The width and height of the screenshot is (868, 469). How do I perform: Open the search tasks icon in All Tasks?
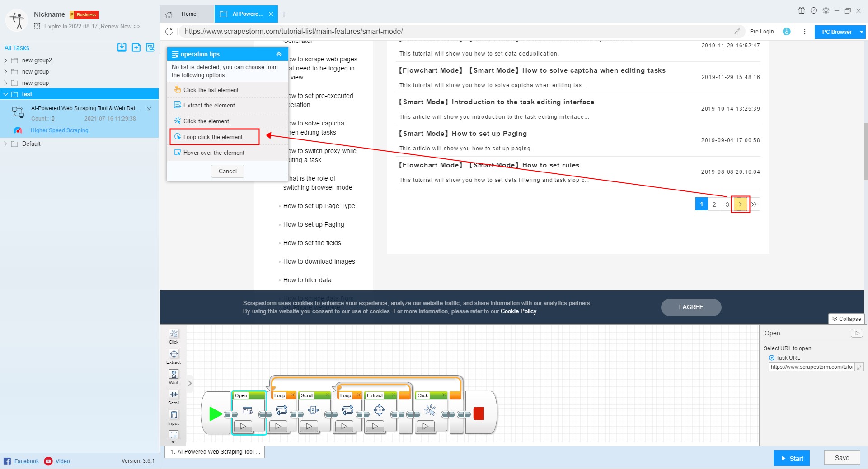click(150, 47)
